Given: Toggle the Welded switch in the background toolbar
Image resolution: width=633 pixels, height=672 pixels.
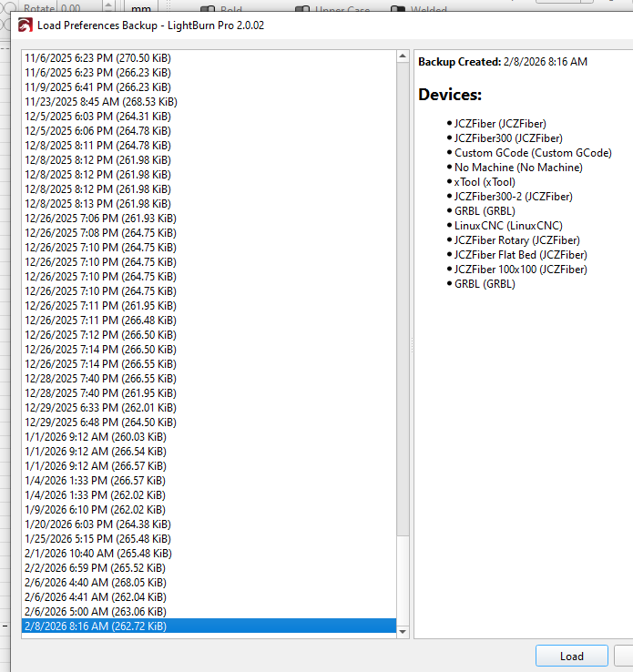Looking at the screenshot, I should pos(398,8).
